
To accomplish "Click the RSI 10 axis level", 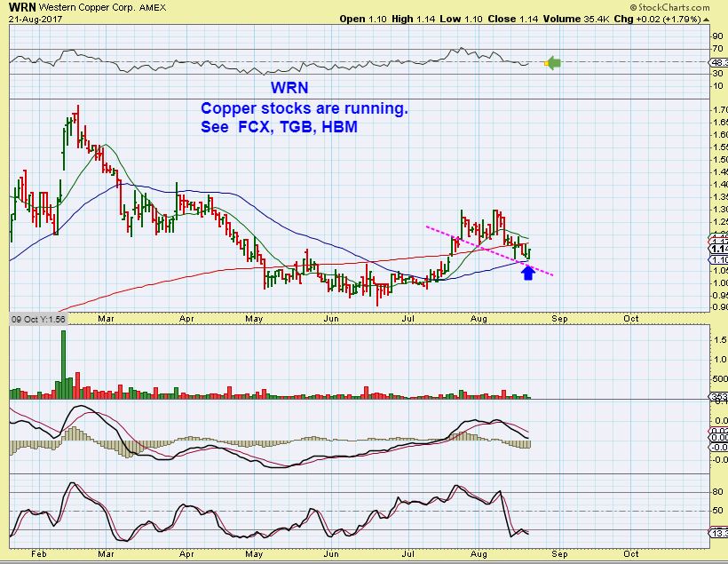I will [717, 86].
